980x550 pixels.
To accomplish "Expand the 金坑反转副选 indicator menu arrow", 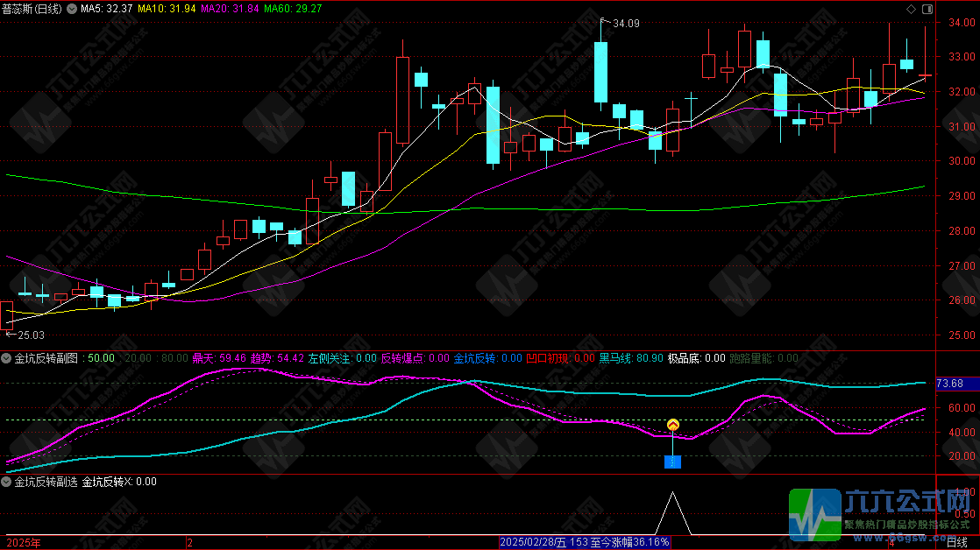I will click(x=6, y=481).
